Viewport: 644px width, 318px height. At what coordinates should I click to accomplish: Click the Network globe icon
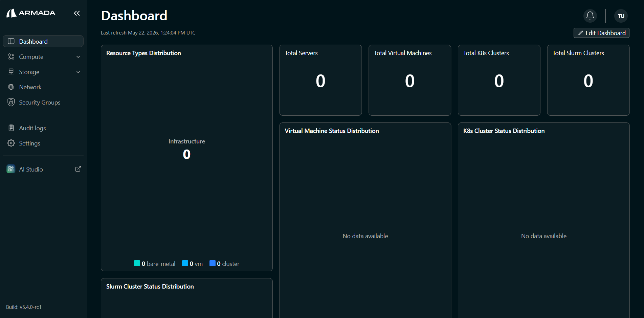(11, 87)
